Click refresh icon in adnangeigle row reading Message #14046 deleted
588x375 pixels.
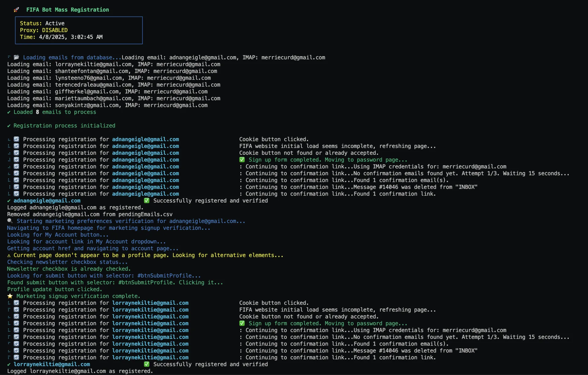pos(17,187)
